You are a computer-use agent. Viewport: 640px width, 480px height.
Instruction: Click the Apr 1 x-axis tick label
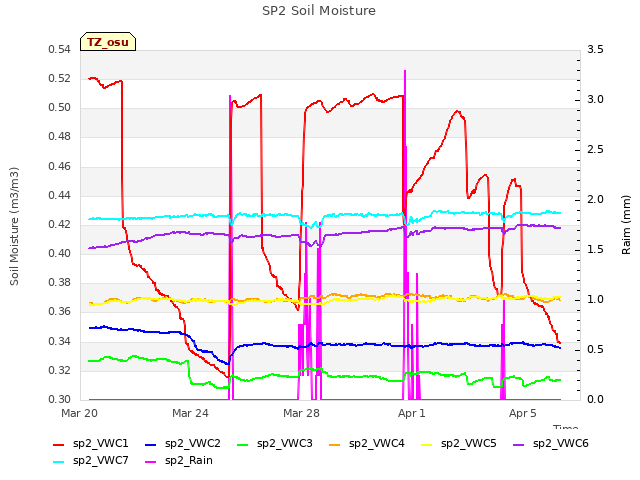click(412, 413)
